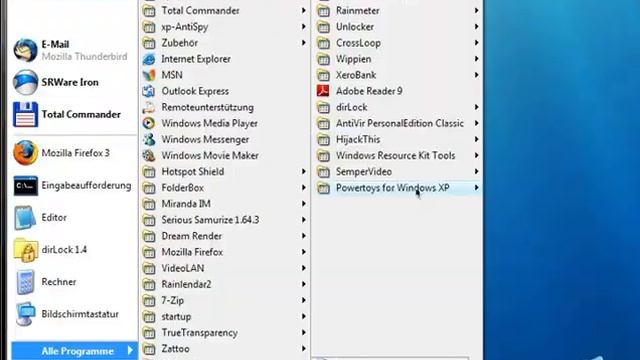
Task: Select the Rainlendar2 menu entry
Action: pyautogui.click(x=225, y=284)
